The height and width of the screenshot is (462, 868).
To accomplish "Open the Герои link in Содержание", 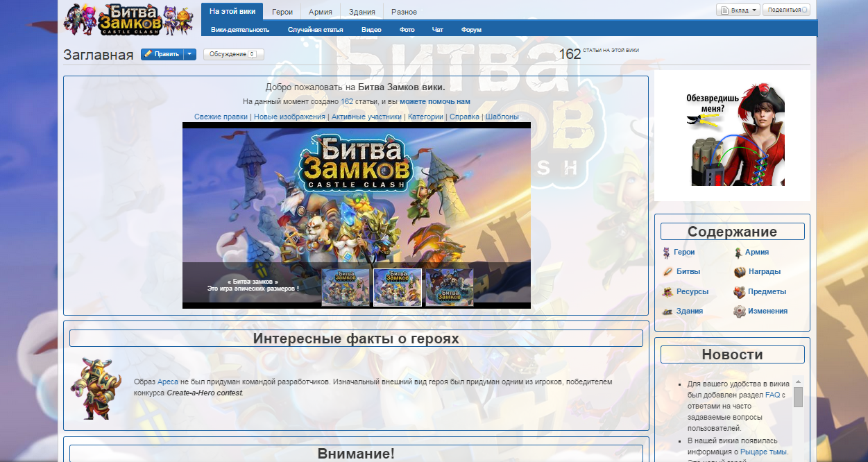I will [x=684, y=253].
